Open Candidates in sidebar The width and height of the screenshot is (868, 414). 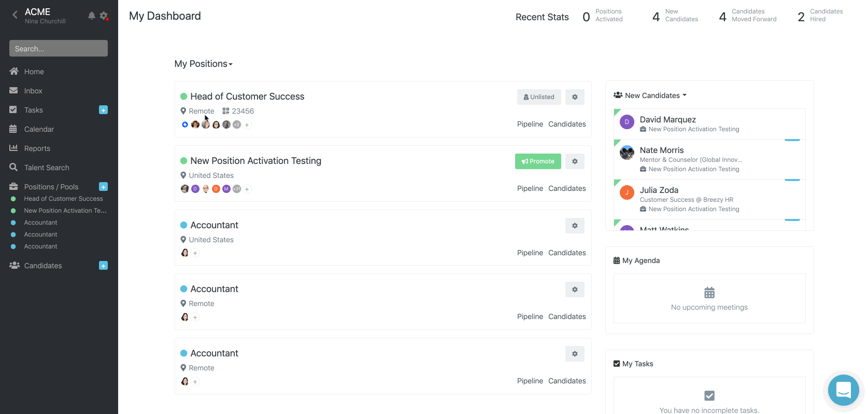point(43,266)
